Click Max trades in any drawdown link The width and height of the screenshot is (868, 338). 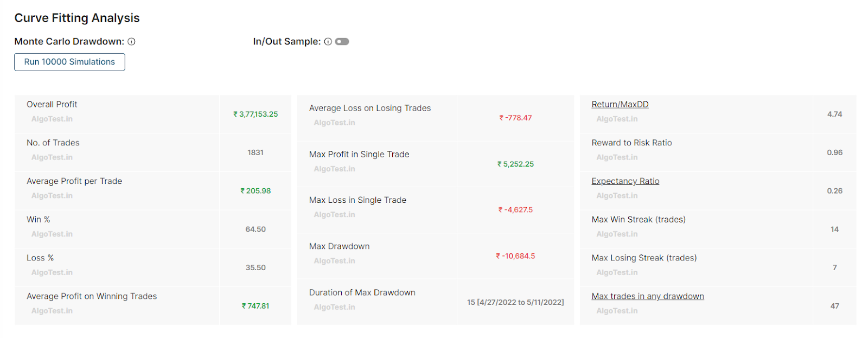(x=647, y=296)
